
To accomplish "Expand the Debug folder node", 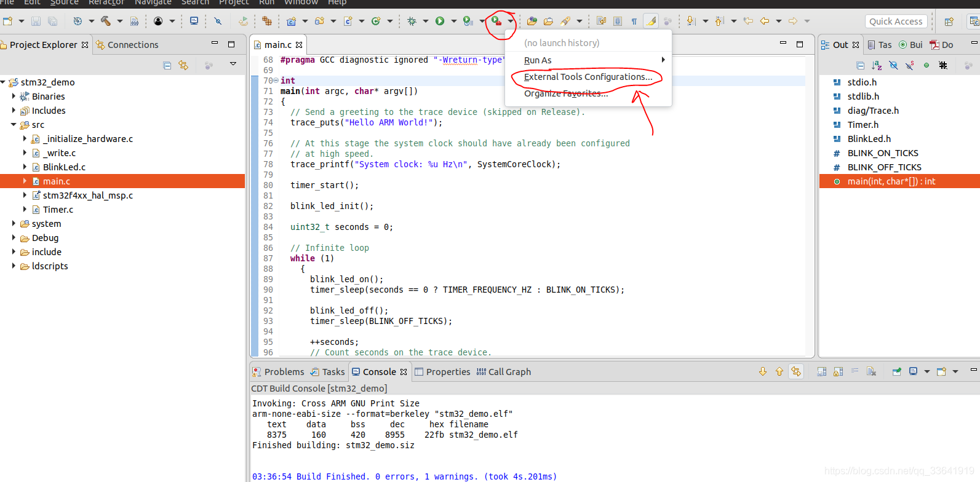I will [14, 237].
